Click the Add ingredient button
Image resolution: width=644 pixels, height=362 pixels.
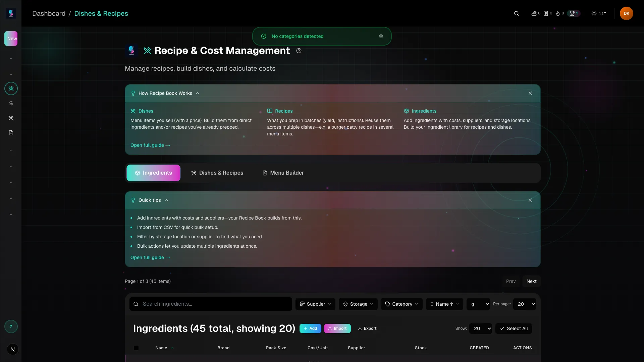pyautogui.click(x=310, y=328)
